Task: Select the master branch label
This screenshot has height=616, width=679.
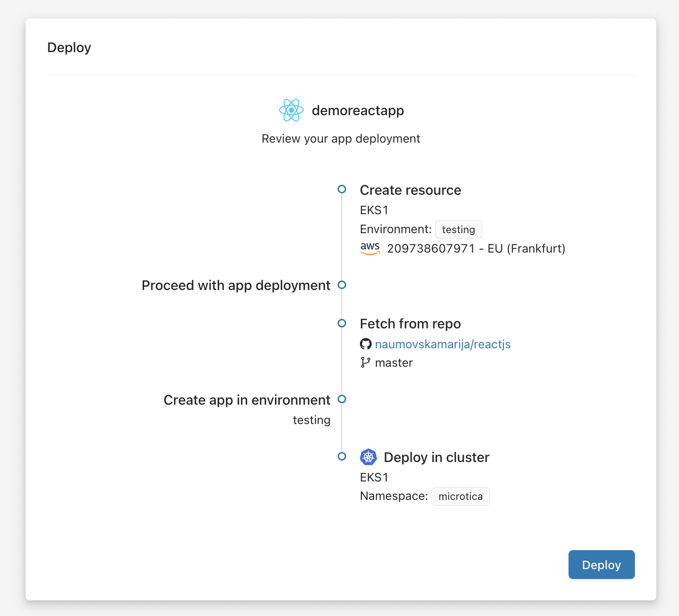Action: pos(394,362)
